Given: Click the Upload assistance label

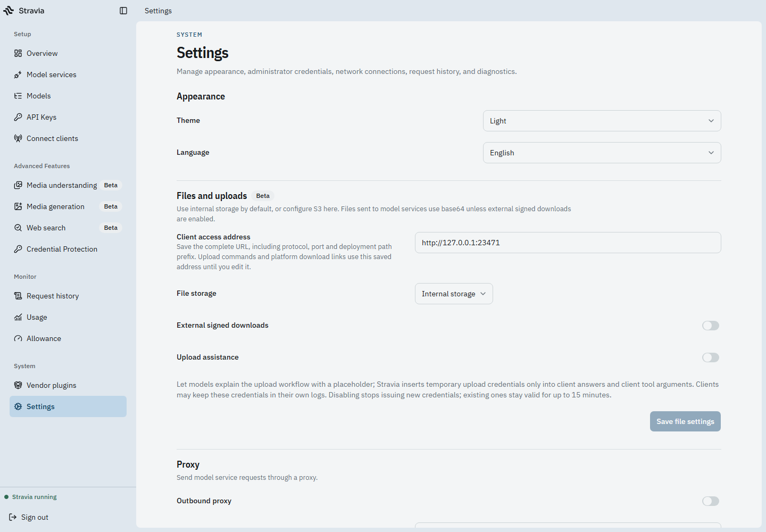Looking at the screenshot, I should pyautogui.click(x=207, y=357).
